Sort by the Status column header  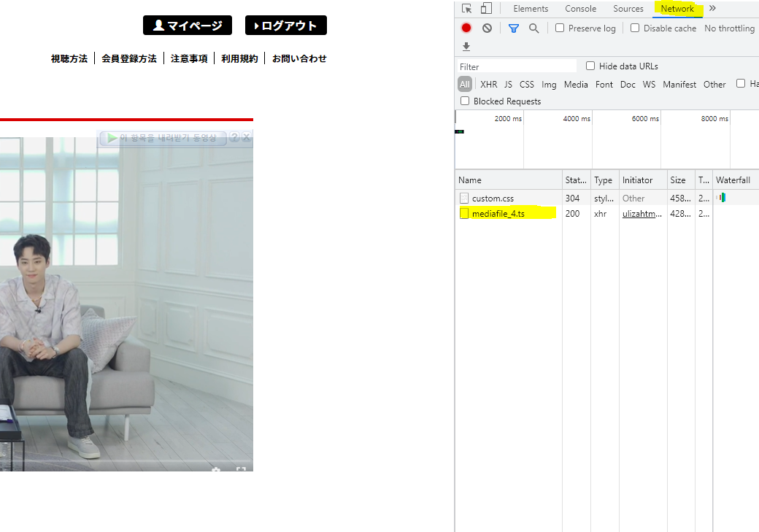576,180
